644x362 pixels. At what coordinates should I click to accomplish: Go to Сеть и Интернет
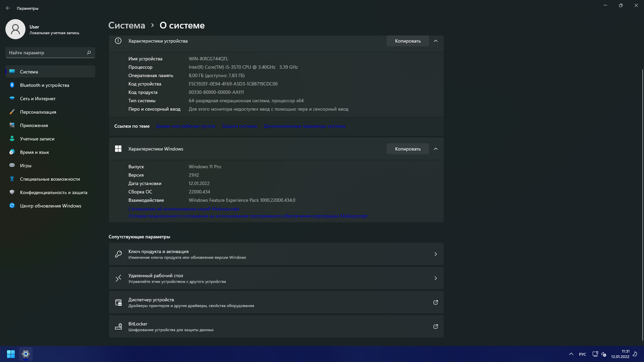[50, 99]
